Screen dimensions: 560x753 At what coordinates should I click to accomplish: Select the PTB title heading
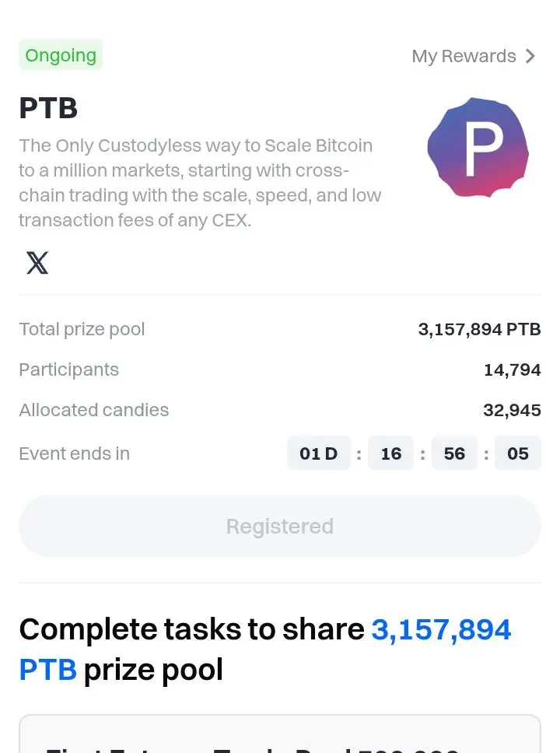(x=48, y=107)
